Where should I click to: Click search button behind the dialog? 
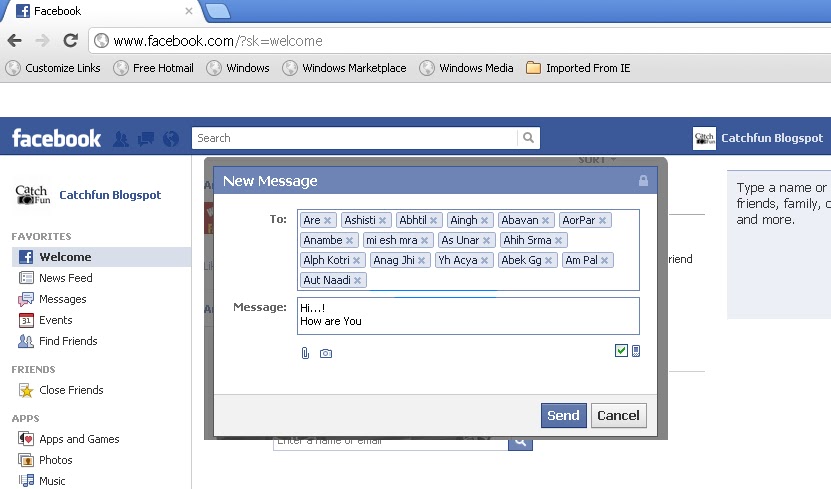coord(520,444)
